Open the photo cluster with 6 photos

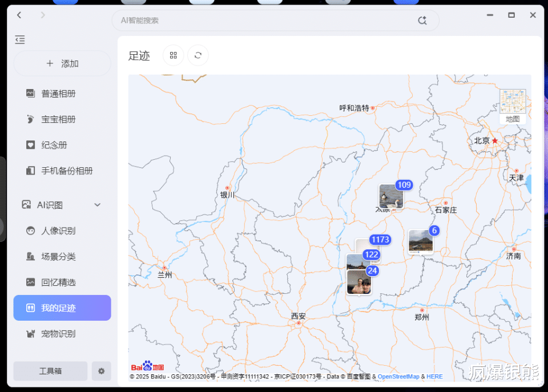[x=421, y=241]
